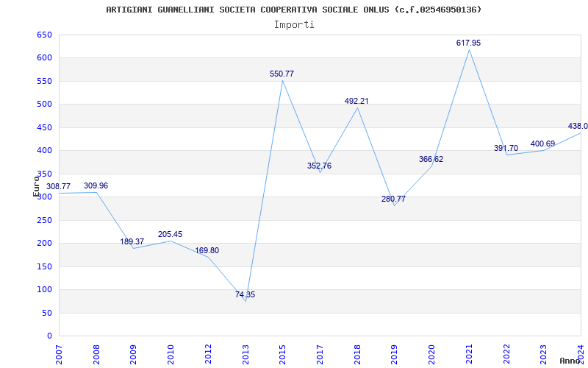Select the 308.77 data label
The image size is (588, 368).
[x=58, y=187]
